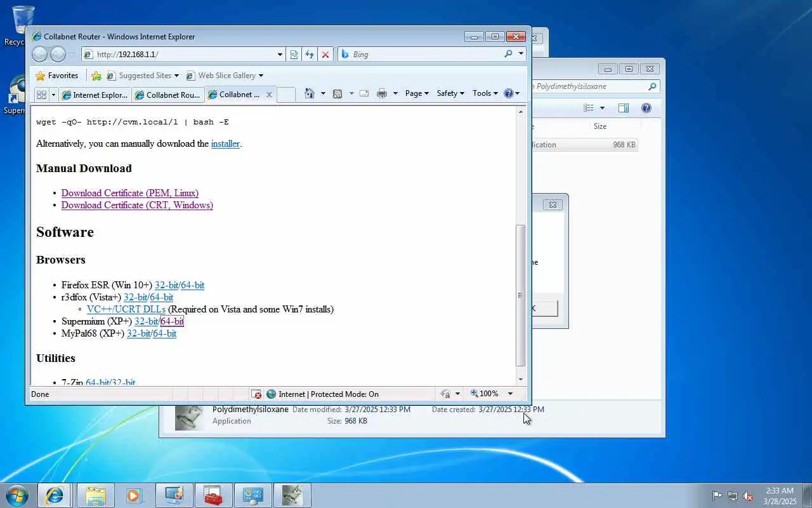The image size is (812, 508).
Task: Click Explorer change view icon
Action: pos(589,108)
